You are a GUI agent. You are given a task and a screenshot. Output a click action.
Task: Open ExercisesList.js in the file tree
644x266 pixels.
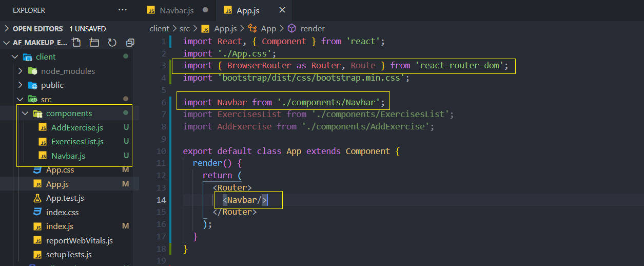(77, 141)
